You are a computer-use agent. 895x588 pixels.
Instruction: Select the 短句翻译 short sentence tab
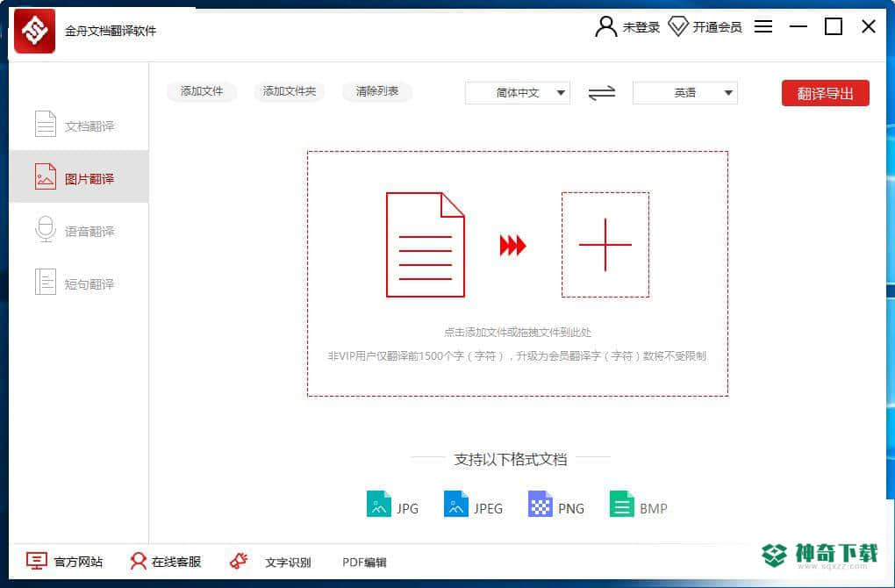point(79,283)
